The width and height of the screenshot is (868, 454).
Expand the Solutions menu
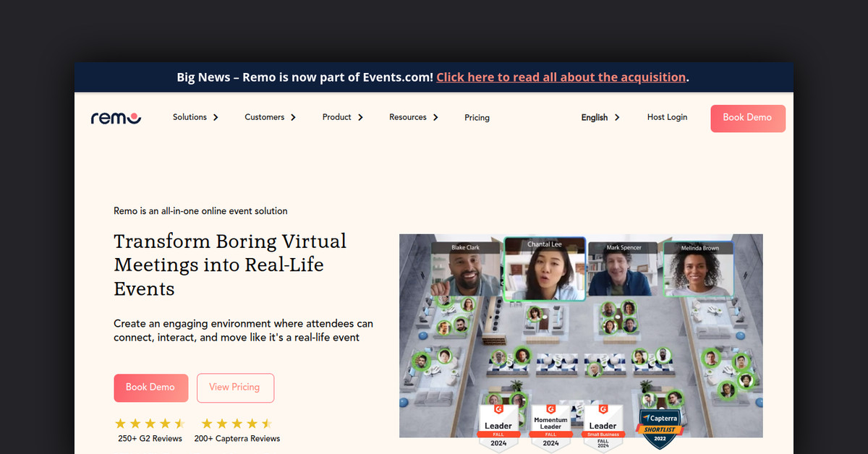195,117
